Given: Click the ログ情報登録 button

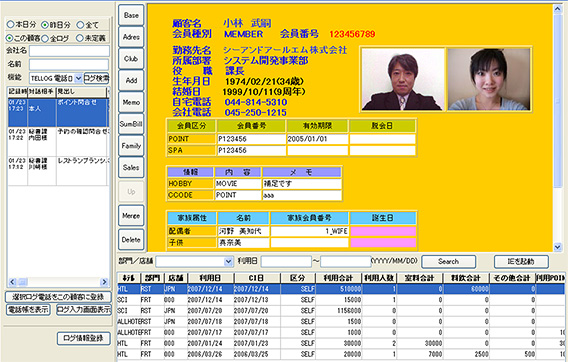Looking at the screenshot, I should tap(84, 338).
